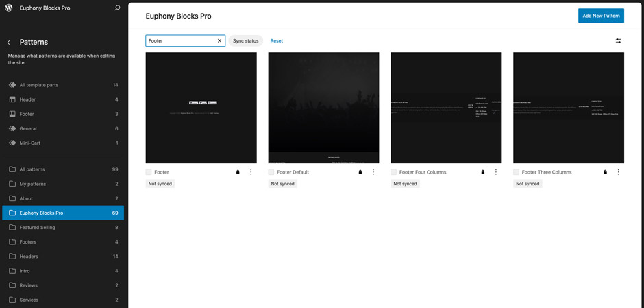Image resolution: width=644 pixels, height=308 pixels.
Task: Open the Featured Selling category
Action: coord(37,227)
